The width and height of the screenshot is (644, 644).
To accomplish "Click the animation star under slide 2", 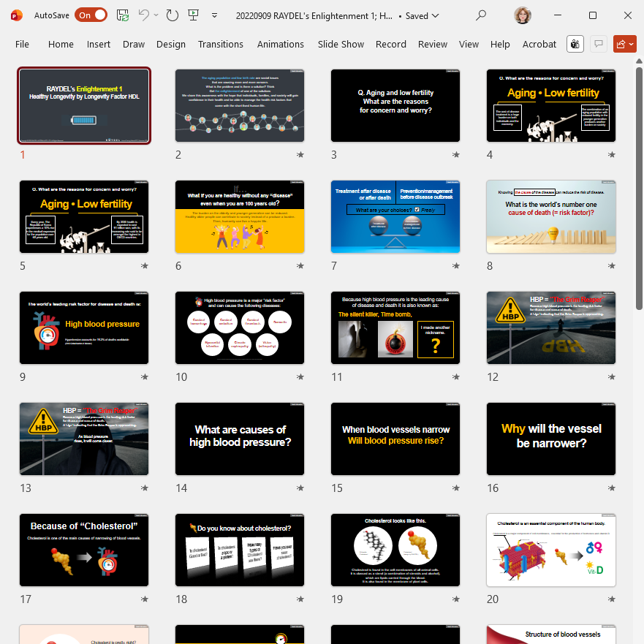I will point(300,155).
